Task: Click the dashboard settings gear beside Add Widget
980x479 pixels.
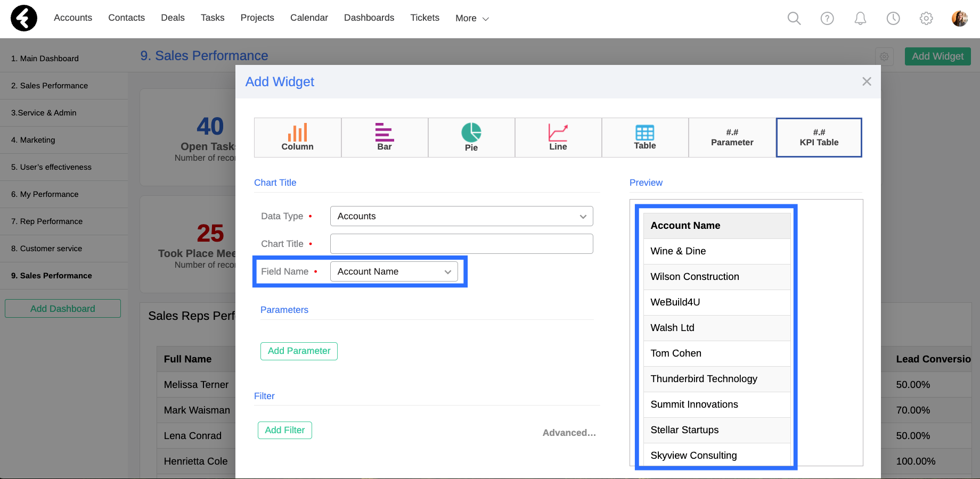Action: [x=884, y=56]
